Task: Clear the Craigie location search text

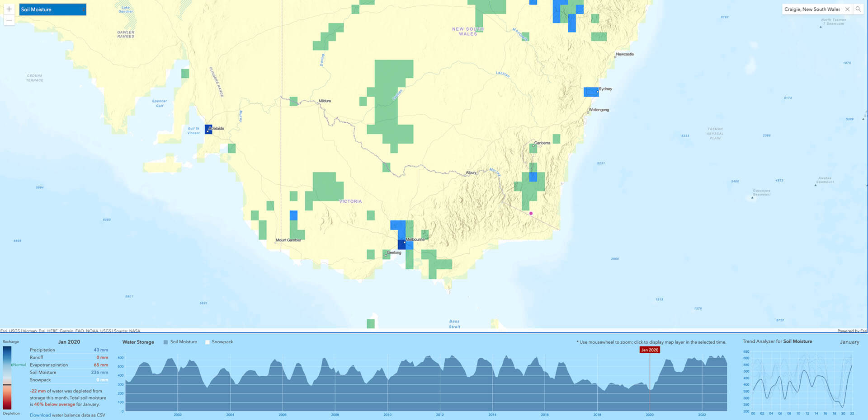Action: 847,9
